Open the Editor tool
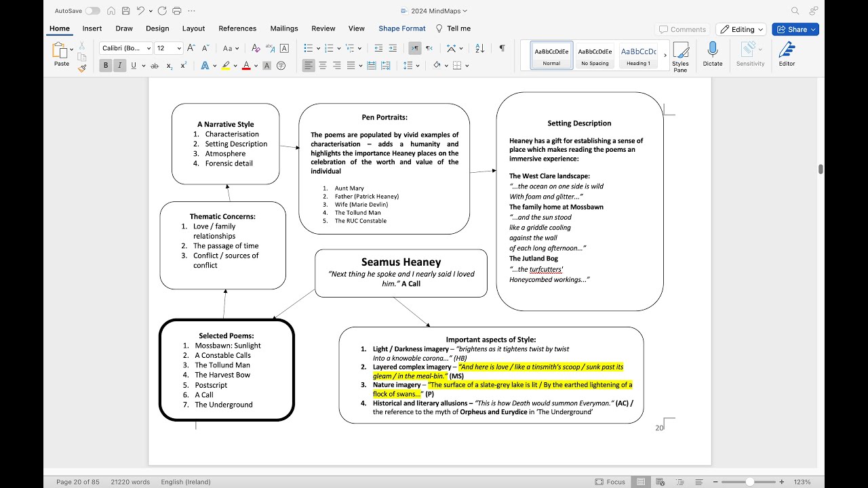 (787, 54)
